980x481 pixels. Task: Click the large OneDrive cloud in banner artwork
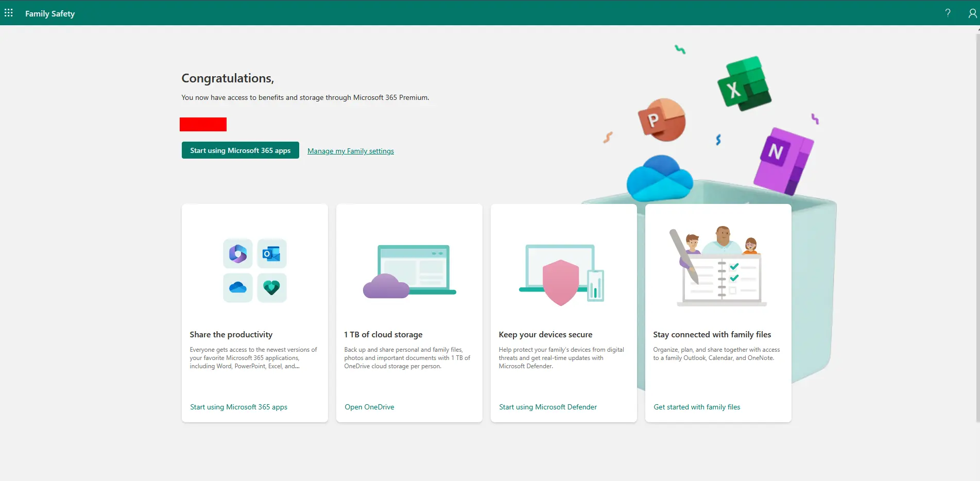tap(660, 178)
